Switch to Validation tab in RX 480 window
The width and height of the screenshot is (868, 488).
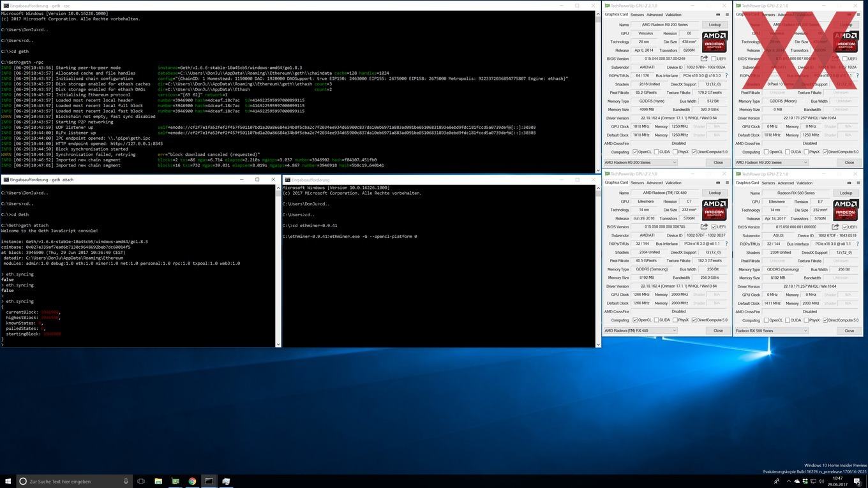coord(673,182)
